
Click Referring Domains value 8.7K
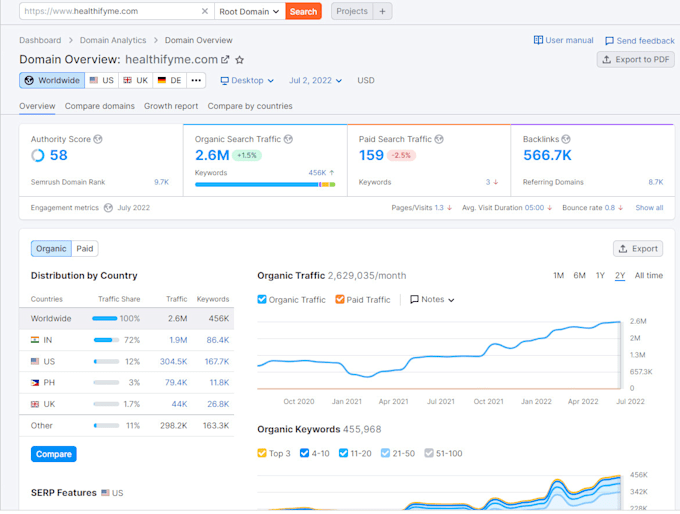656,182
